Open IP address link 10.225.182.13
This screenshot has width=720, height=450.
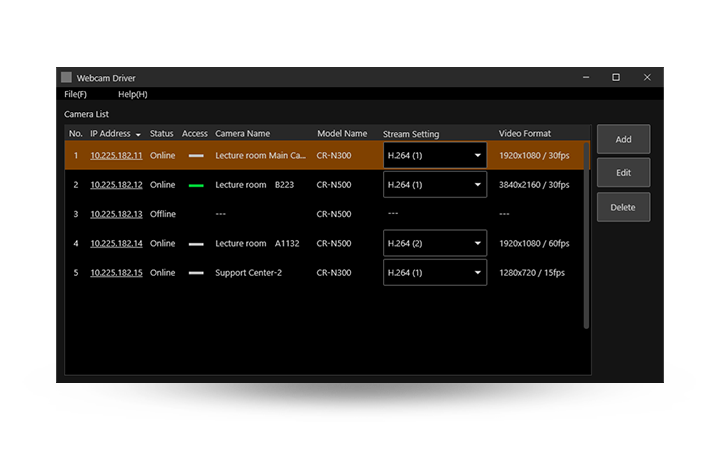tap(116, 214)
